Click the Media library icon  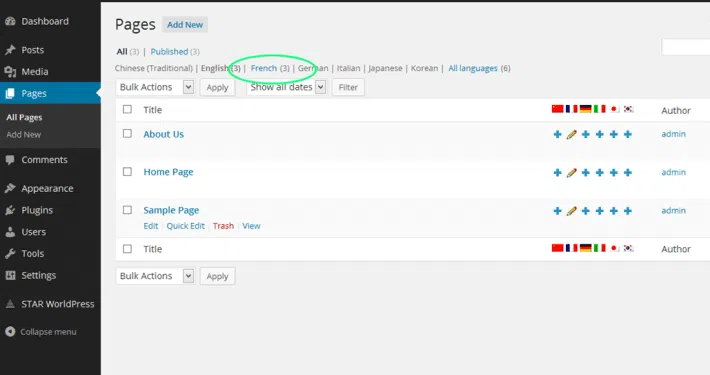click(10, 72)
